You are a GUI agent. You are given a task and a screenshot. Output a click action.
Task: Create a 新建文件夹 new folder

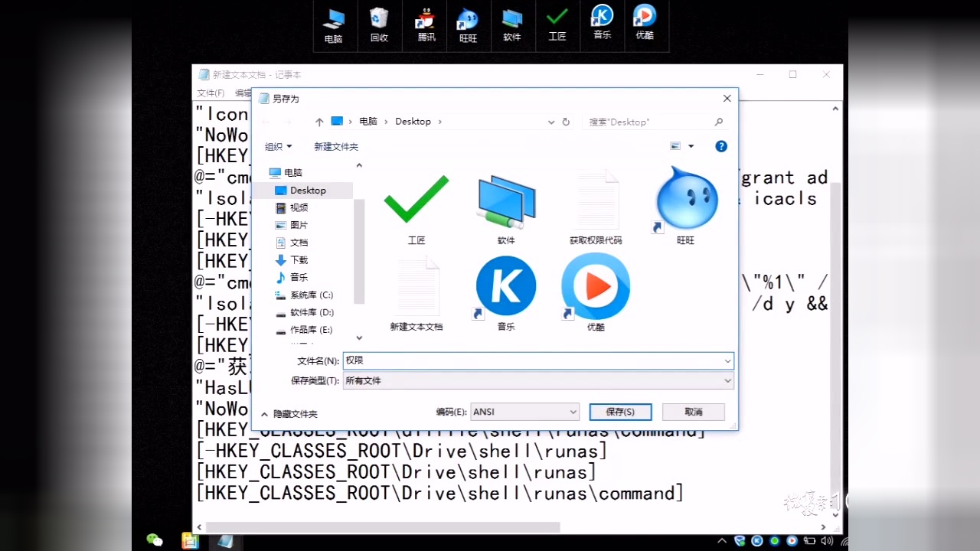pyautogui.click(x=336, y=146)
